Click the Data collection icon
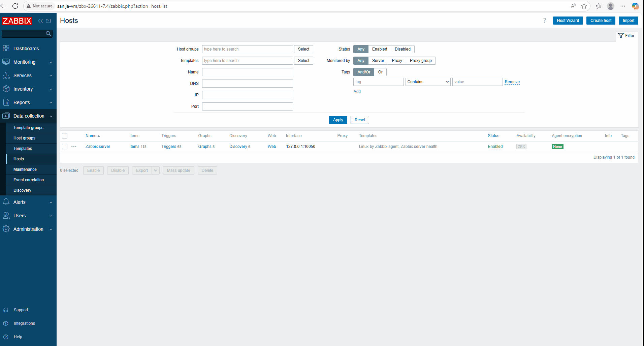Image resolution: width=644 pixels, height=346 pixels. 6,116
